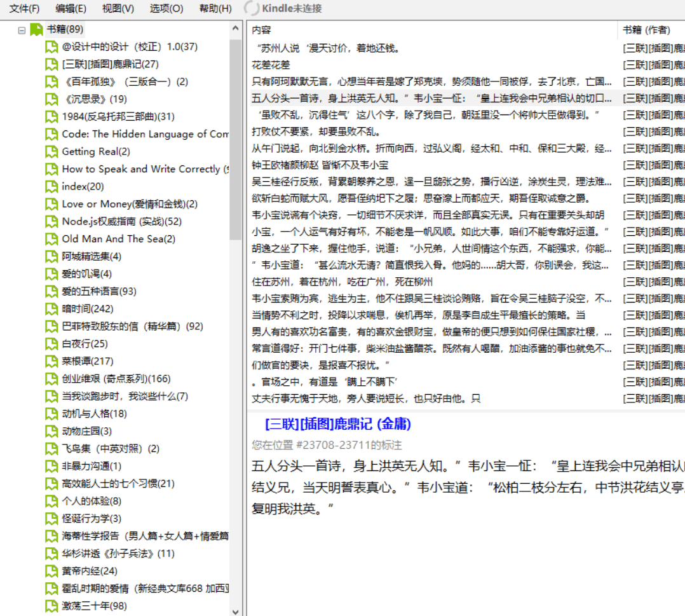This screenshot has height=616, width=685.
Task: Click the icon beside 白夜行(25)
Action: (x=51, y=344)
